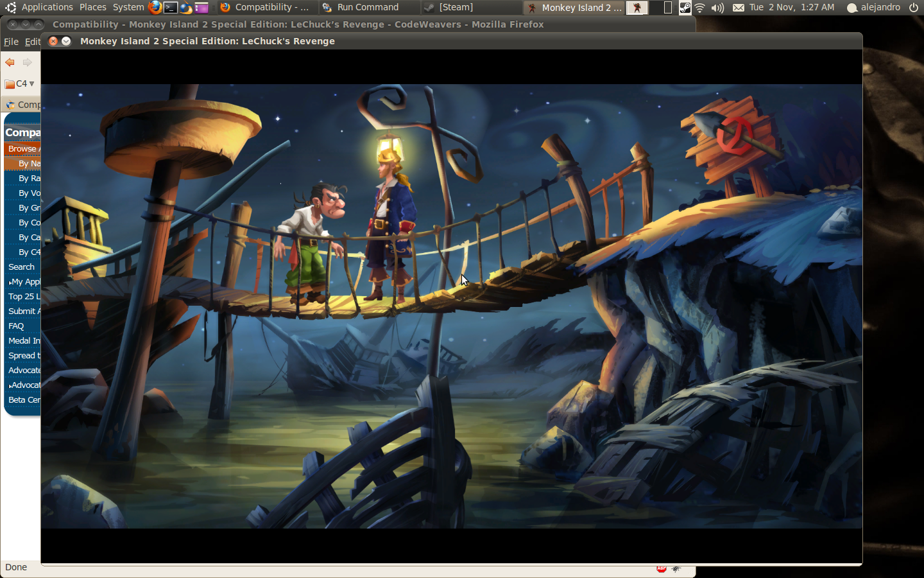The image size is (924, 578).
Task: Click Firefox's greyed forward arrow
Action: [x=27, y=62]
